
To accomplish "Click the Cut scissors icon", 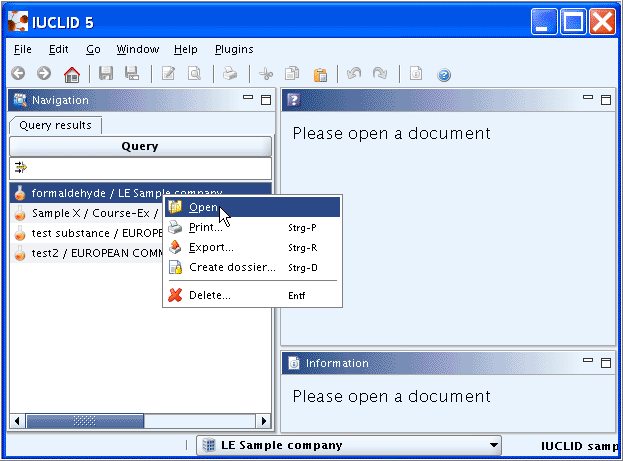I will (x=266, y=74).
